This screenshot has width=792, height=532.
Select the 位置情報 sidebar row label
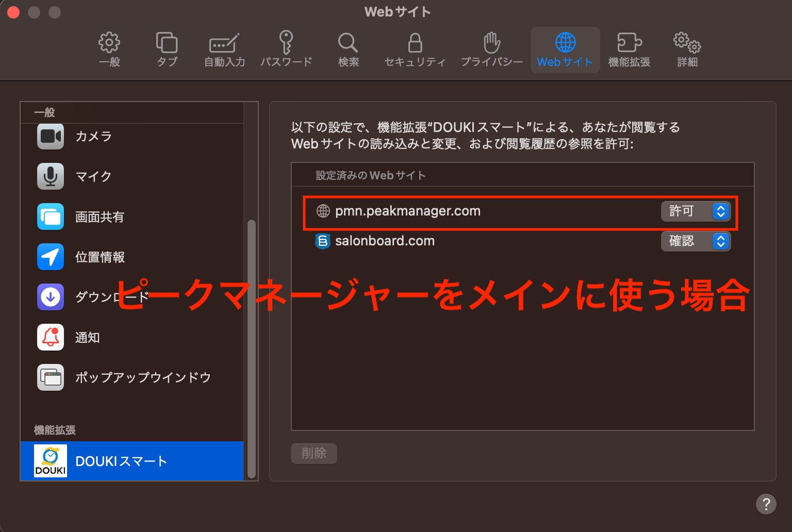coord(100,257)
